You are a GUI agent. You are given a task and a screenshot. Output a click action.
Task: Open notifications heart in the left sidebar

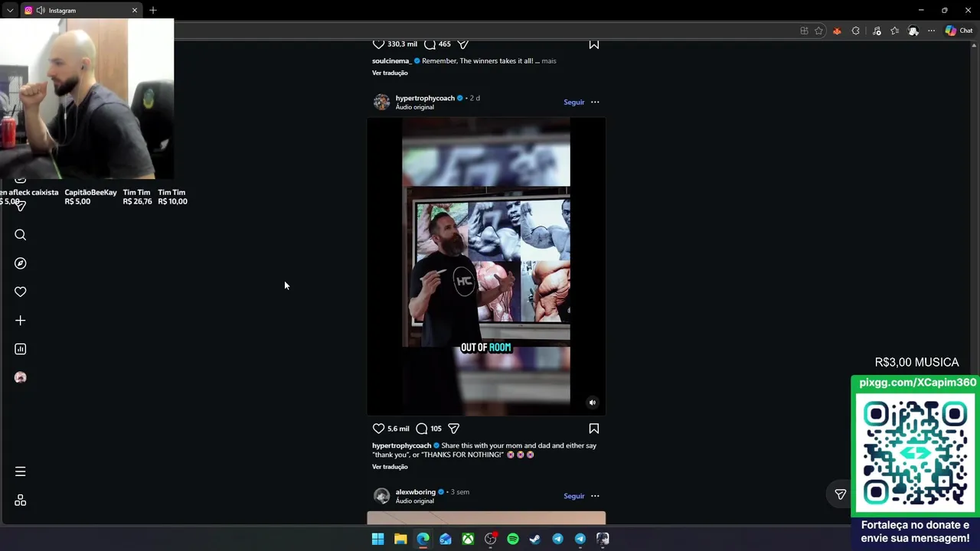(21, 292)
